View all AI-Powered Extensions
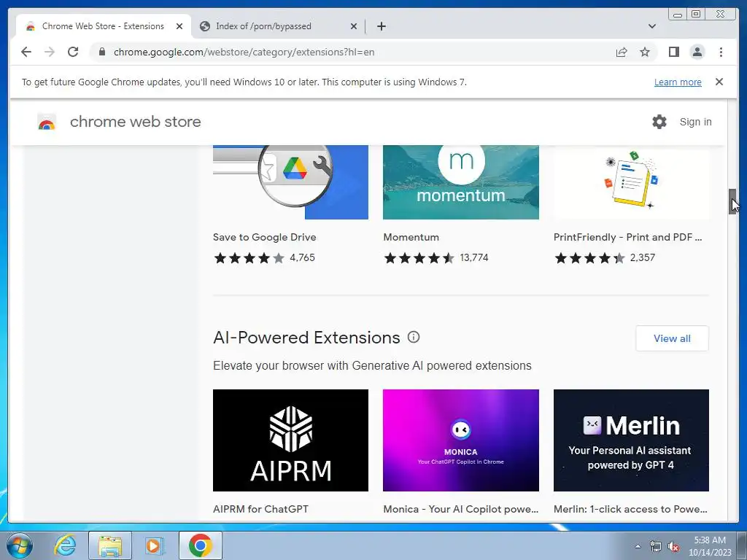 [672, 338]
